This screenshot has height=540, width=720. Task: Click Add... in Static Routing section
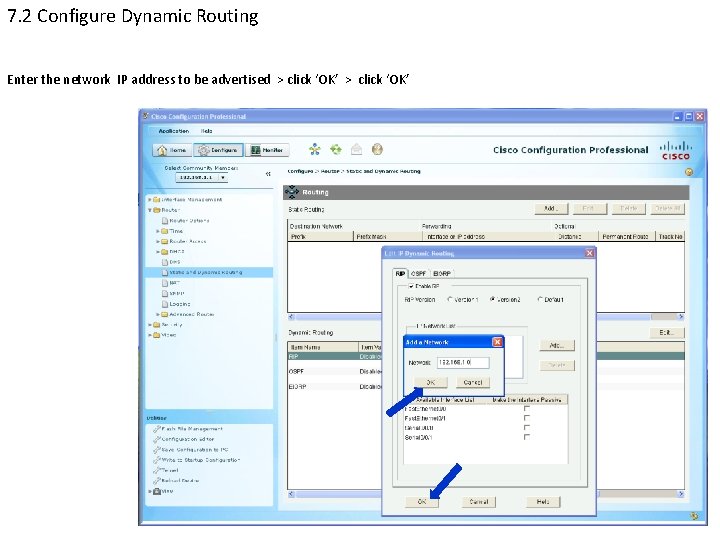[551, 208]
